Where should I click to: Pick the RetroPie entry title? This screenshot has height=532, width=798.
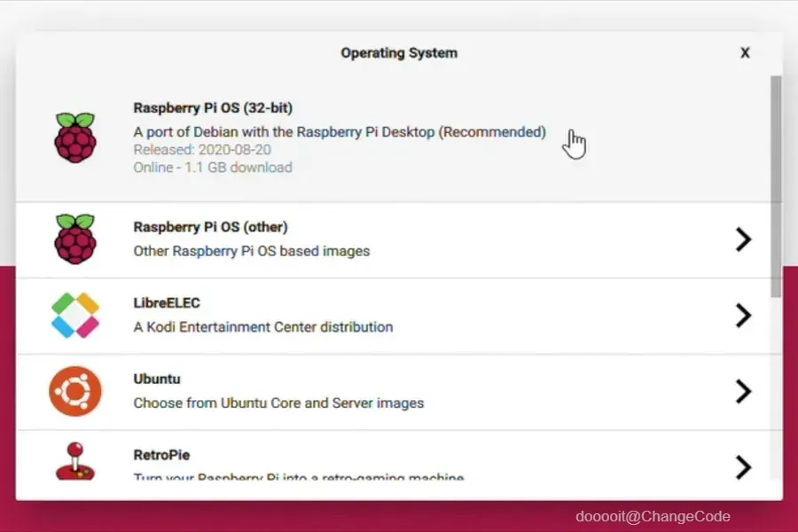pos(161,455)
